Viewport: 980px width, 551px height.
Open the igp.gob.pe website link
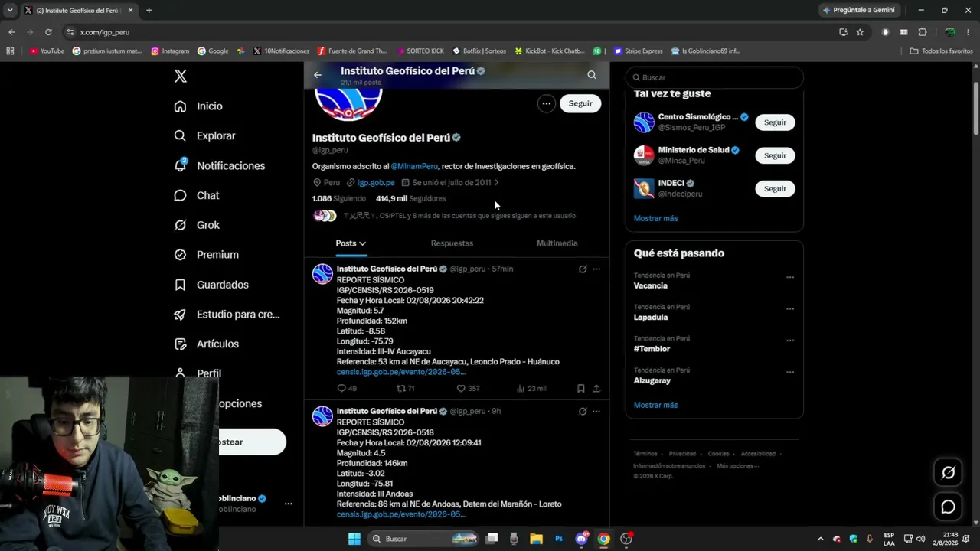[376, 183]
